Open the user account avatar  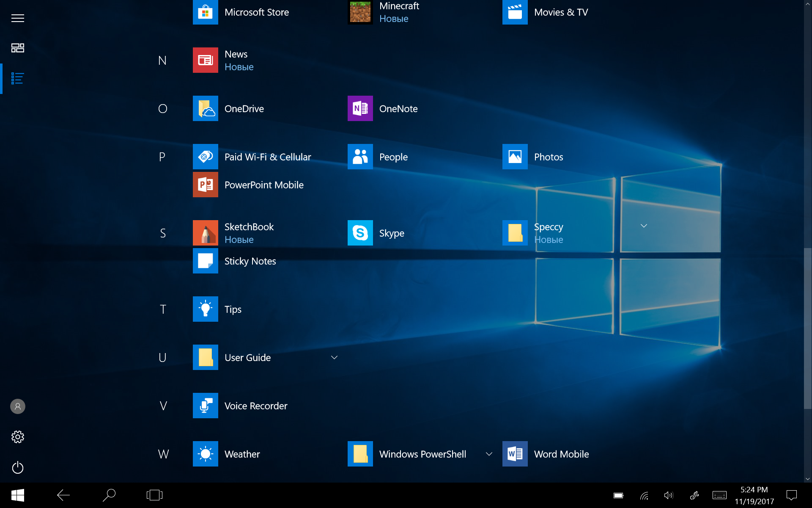[x=18, y=406]
